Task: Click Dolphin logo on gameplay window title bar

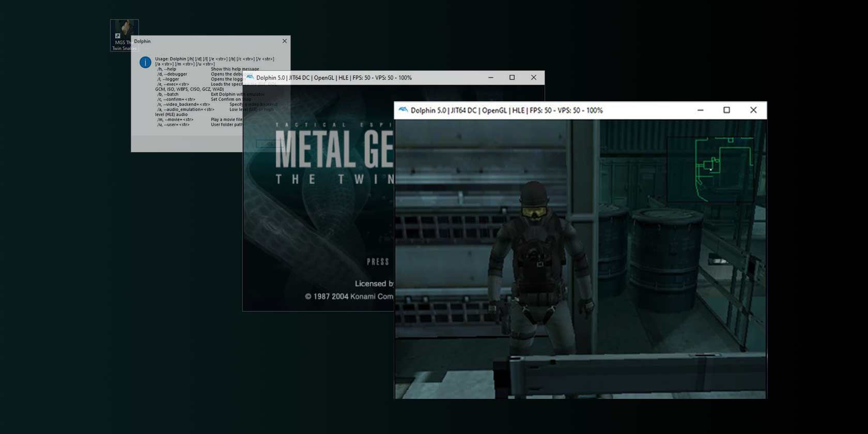Action: pyautogui.click(x=403, y=110)
